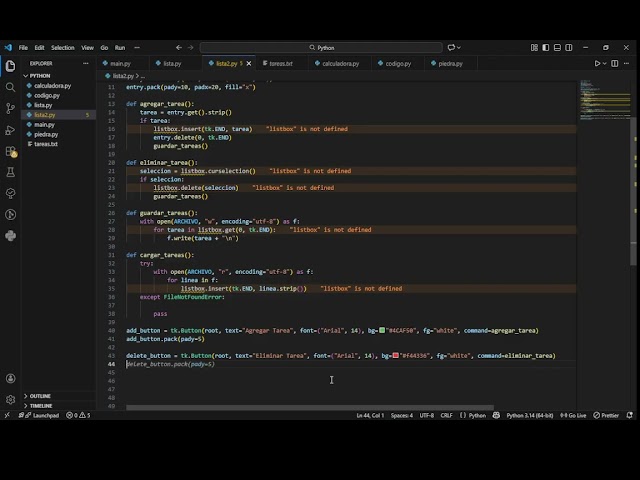Change line ending via CRLF
640x480 pixels.
click(446, 415)
